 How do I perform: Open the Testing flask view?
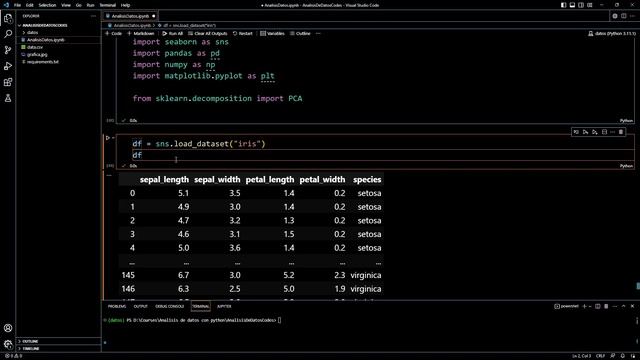[8, 98]
